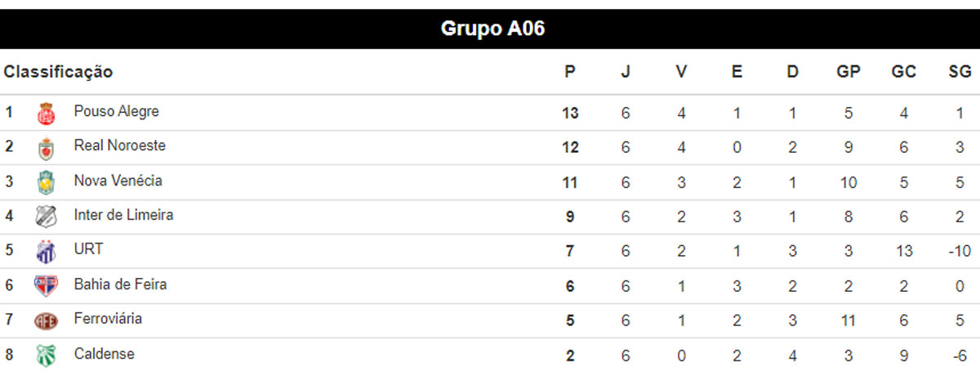
Task: Sort by the GP goals column
Action: pos(849,72)
